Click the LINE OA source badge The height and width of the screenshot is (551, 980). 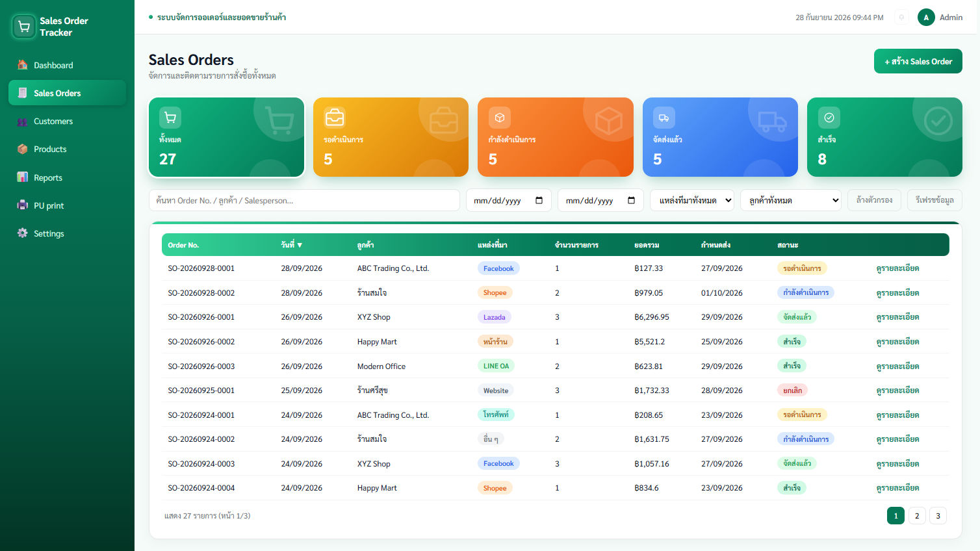tap(496, 366)
